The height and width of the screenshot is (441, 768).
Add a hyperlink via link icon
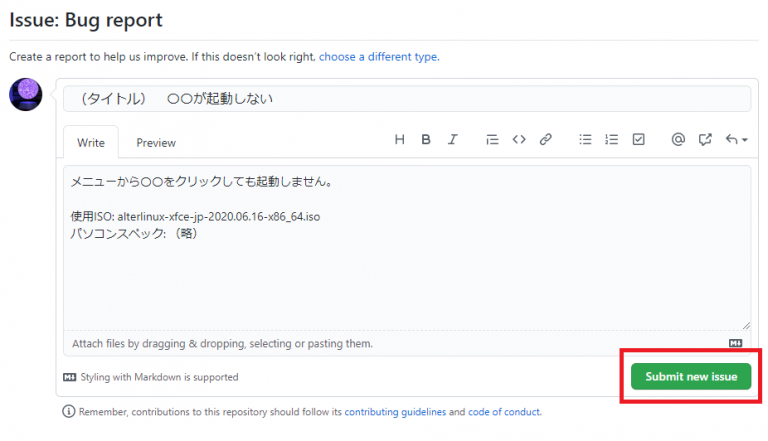(546, 140)
